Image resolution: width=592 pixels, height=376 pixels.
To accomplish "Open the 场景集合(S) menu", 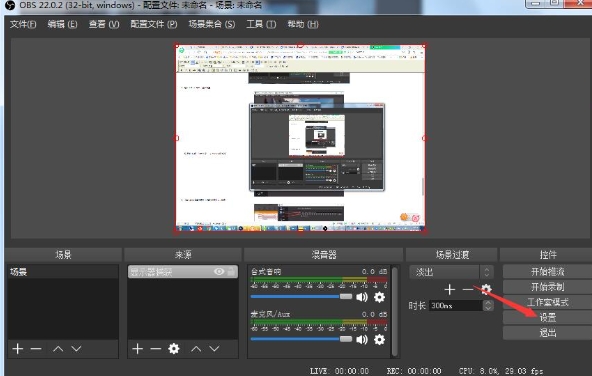I will tap(212, 25).
